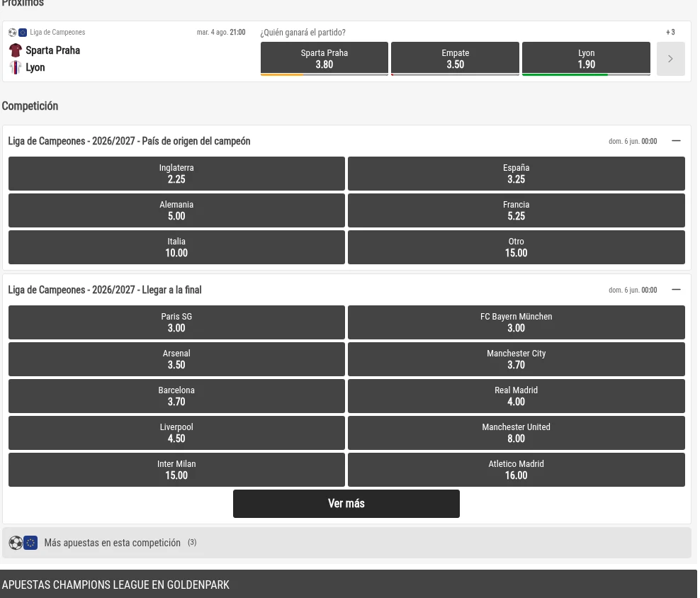Expand Más apuestas en esta competición
The width and height of the screenshot is (700, 598).
[x=346, y=543]
